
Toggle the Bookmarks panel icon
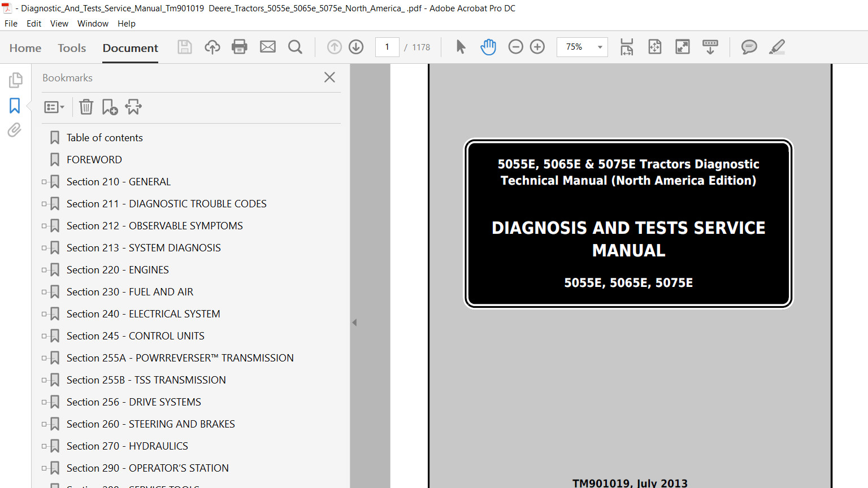15,106
